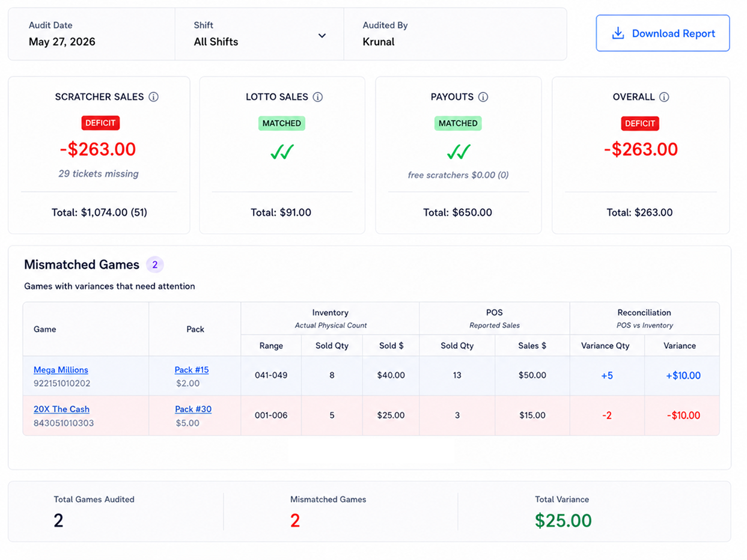This screenshot has width=747, height=560.
Task: Click the info icon next to Lotto Sales
Action: coord(318,97)
